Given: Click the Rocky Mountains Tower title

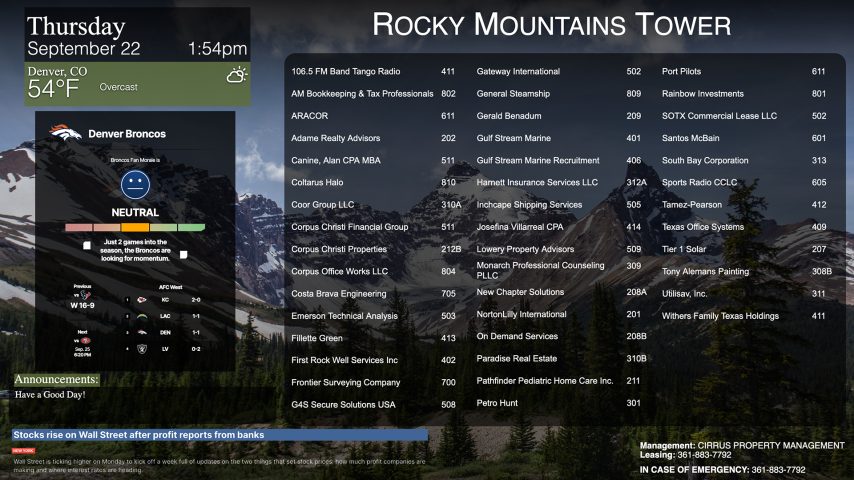Looking at the screenshot, I should pos(551,24).
